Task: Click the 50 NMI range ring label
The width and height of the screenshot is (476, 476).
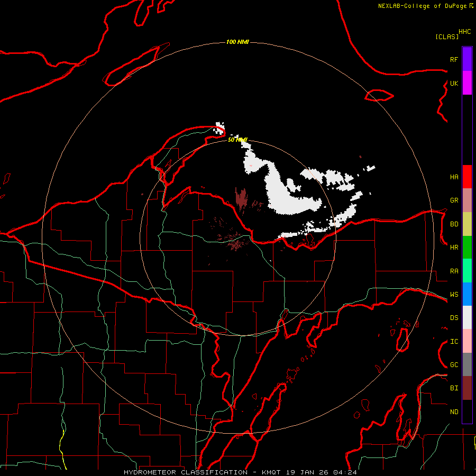Action: point(237,140)
